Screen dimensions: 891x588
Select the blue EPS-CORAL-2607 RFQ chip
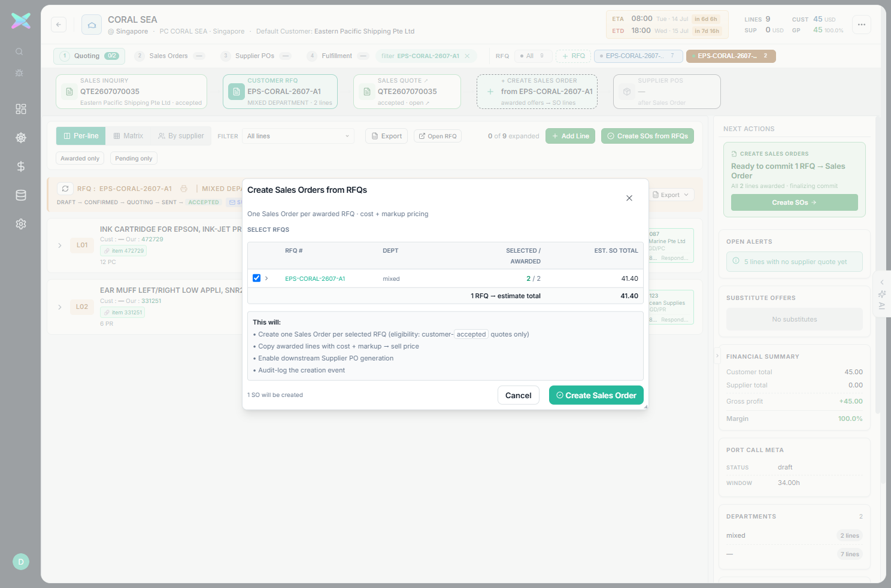(x=638, y=56)
